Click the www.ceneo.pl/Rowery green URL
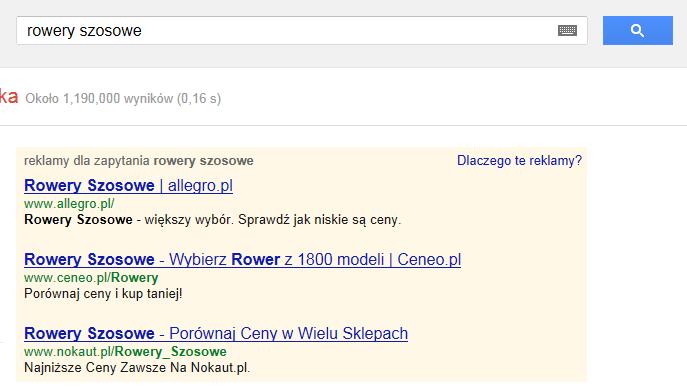Image resolution: width=687 pixels, height=387 pixels. pos(91,277)
